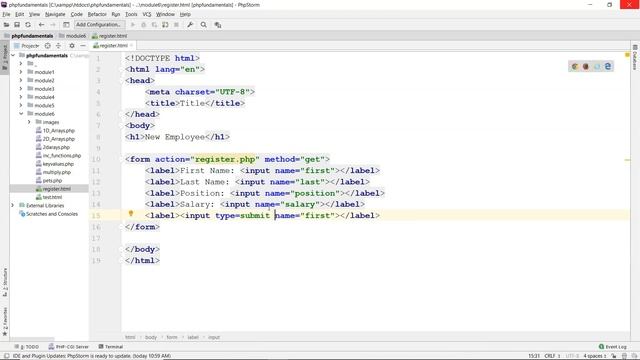Click the Debug bug icon
Screen dimensions: 640x360
pos(143,25)
